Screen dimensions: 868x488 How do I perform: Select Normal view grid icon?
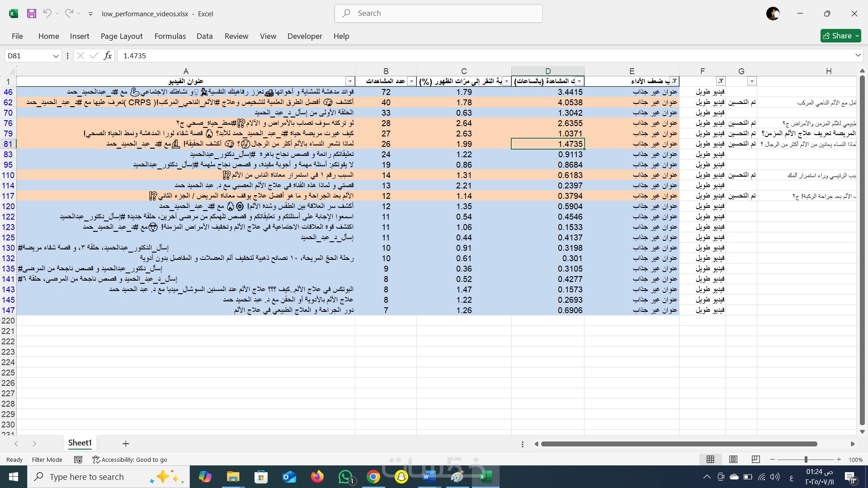click(710, 460)
